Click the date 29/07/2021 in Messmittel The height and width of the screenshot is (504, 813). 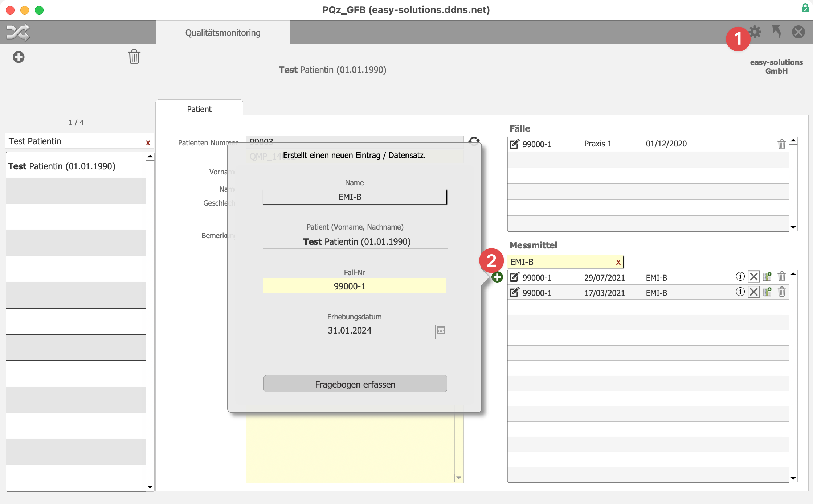604,278
